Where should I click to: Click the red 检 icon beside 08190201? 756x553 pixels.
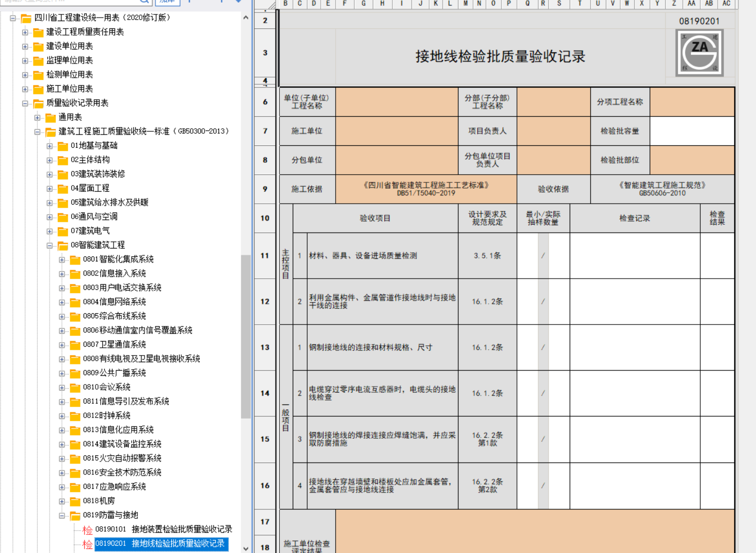click(x=87, y=544)
